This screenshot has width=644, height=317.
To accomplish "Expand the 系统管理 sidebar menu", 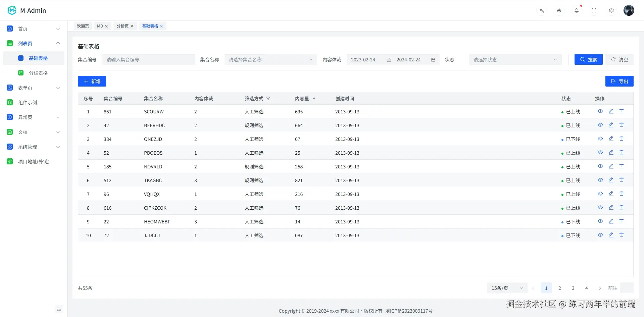I will click(x=33, y=147).
